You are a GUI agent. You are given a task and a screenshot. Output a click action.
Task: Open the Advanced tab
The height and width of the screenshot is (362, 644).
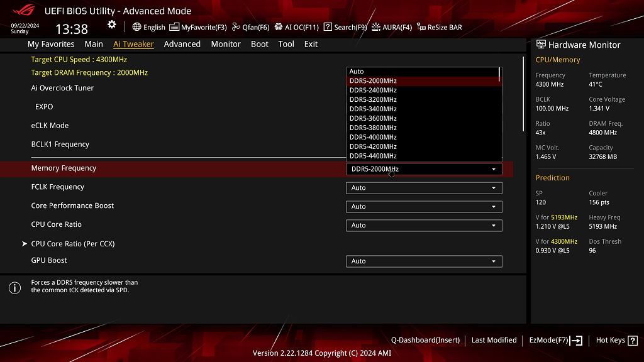click(x=182, y=44)
